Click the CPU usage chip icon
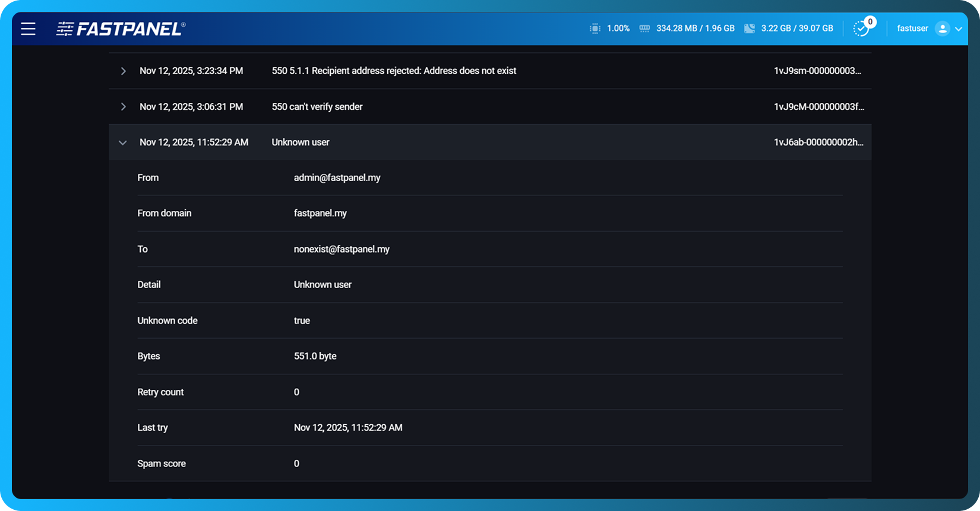Image resolution: width=980 pixels, height=511 pixels. pyautogui.click(x=595, y=29)
